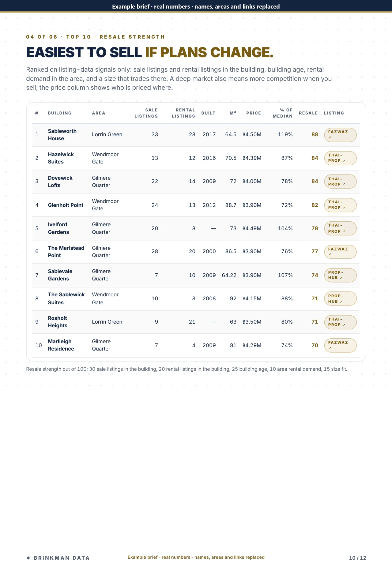Click the % OF MEDIAN column header

(283, 113)
